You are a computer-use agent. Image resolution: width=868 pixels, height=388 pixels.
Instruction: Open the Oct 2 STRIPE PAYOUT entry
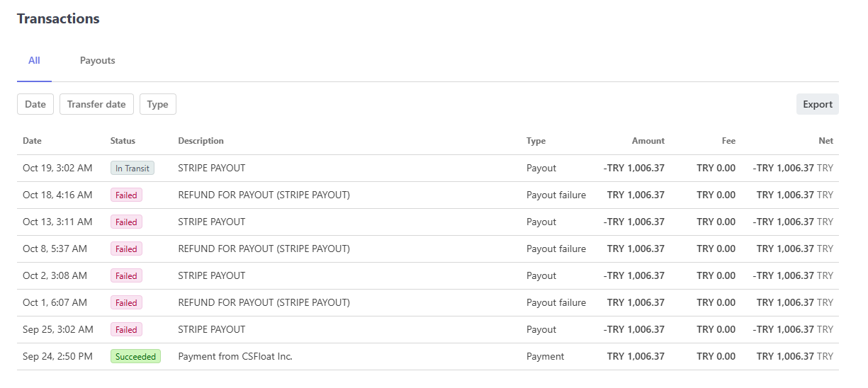(x=211, y=276)
